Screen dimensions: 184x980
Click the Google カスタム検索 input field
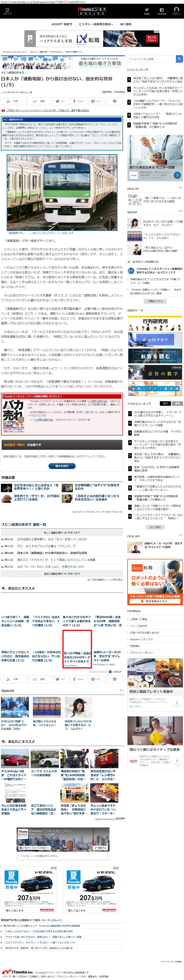152,59
